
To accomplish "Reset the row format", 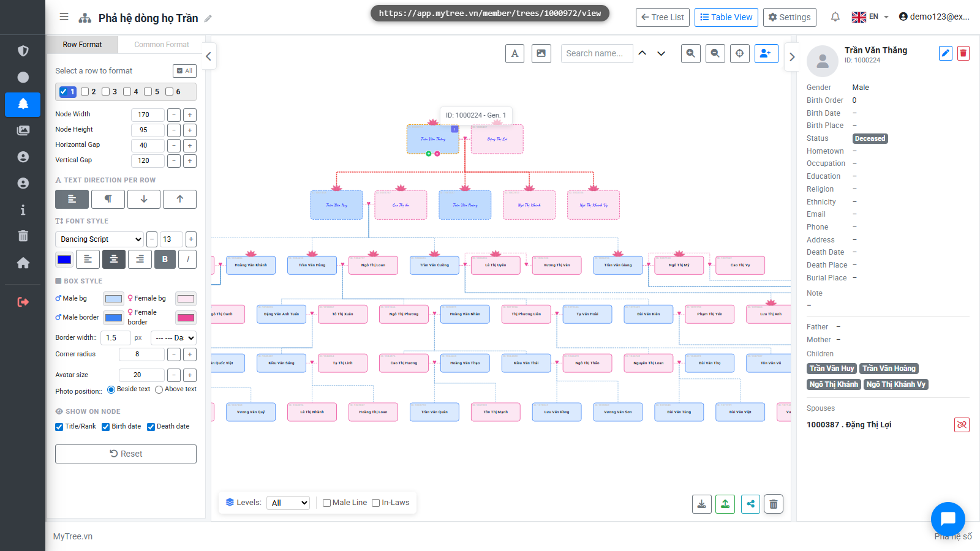I will pos(126,454).
